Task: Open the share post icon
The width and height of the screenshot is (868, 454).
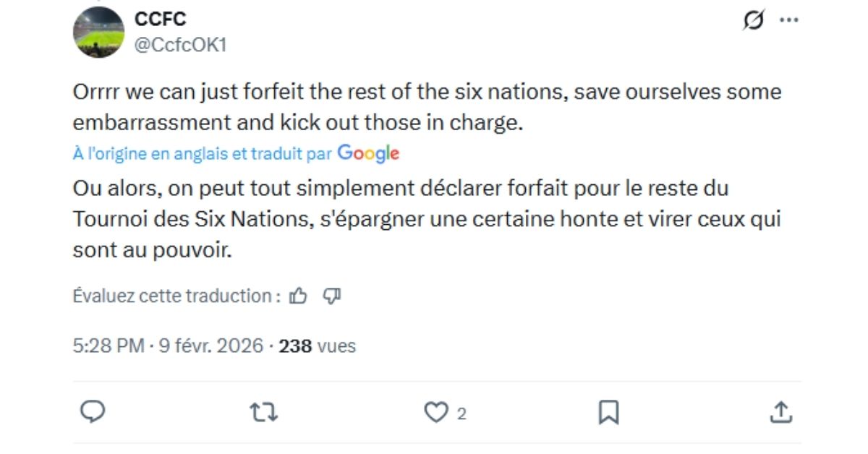Action: [780, 413]
